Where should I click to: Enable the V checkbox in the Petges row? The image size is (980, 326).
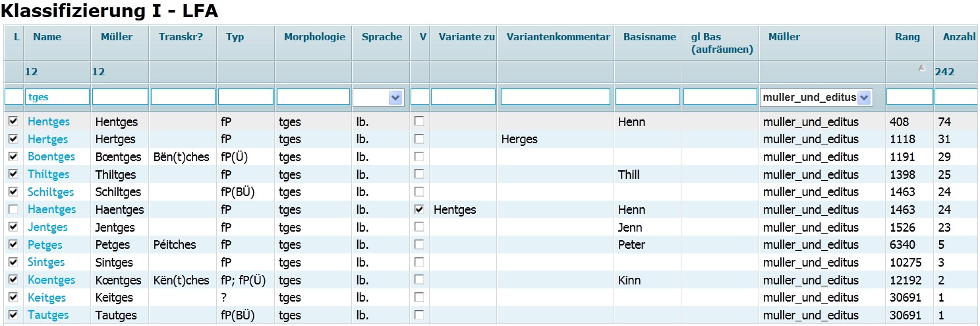419,244
